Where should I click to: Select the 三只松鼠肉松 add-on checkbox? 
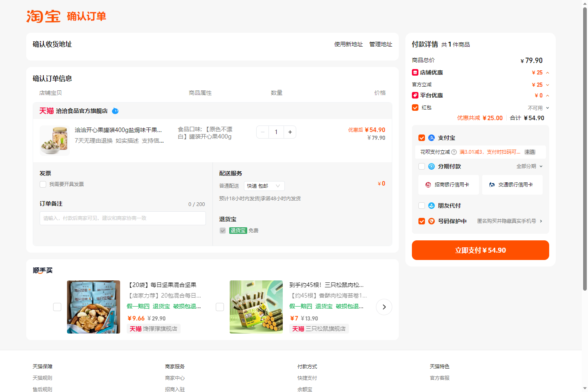coord(220,307)
